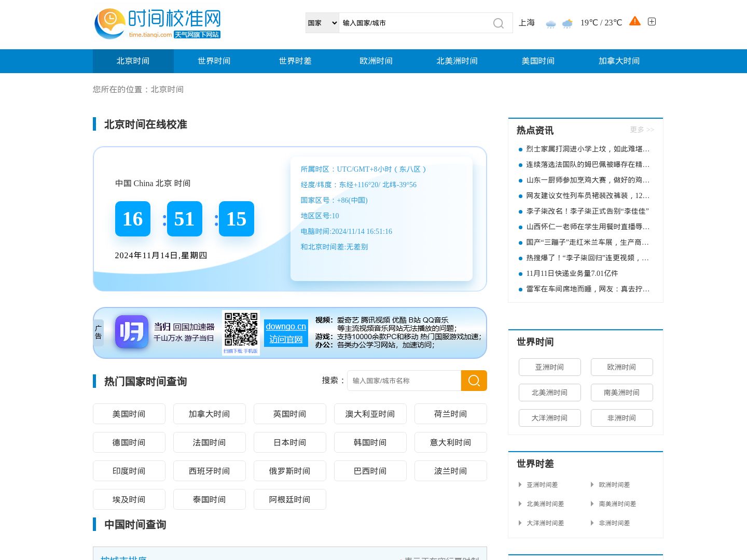The height and width of the screenshot is (560, 747).
Task: Click the 阿根廷时间 button
Action: [290, 499]
